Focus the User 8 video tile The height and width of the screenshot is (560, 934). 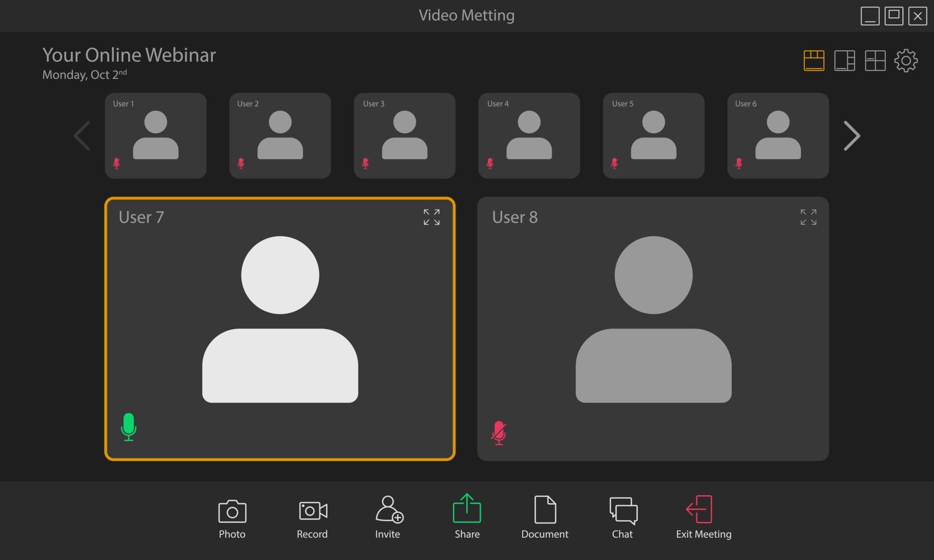tap(653, 329)
